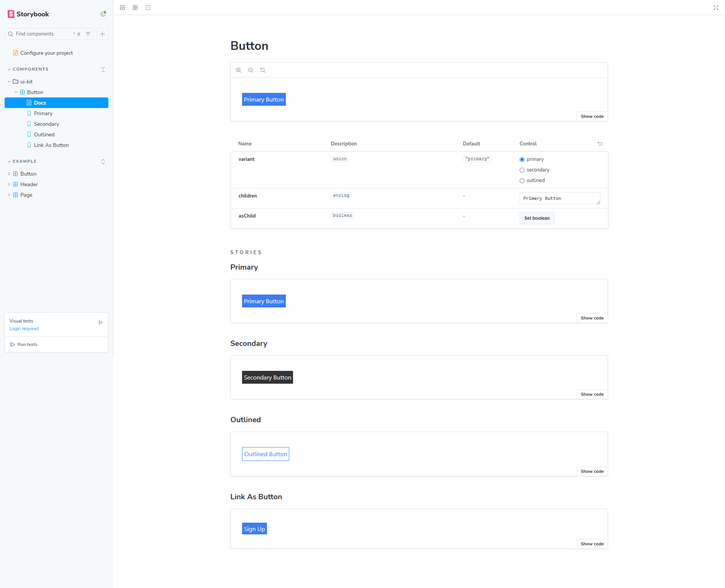Screen dimensions: 725x588
Task: Open Configure your project
Action: (46, 53)
